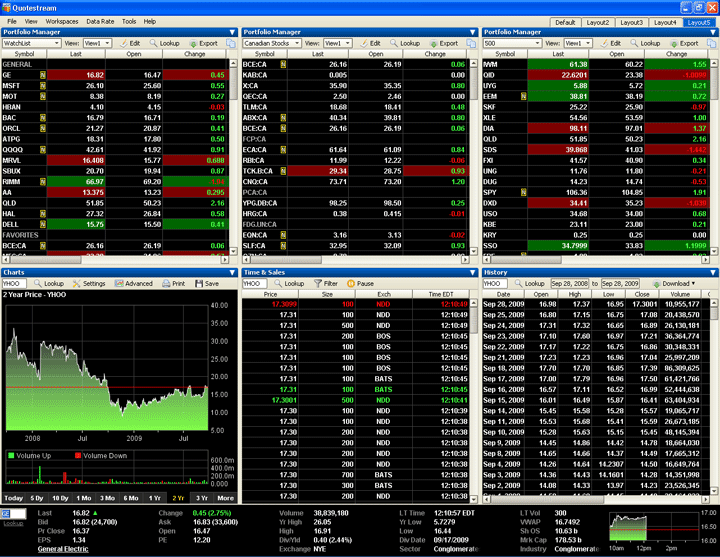Click Edit in the WatchList portfolio toolbar

click(x=129, y=43)
